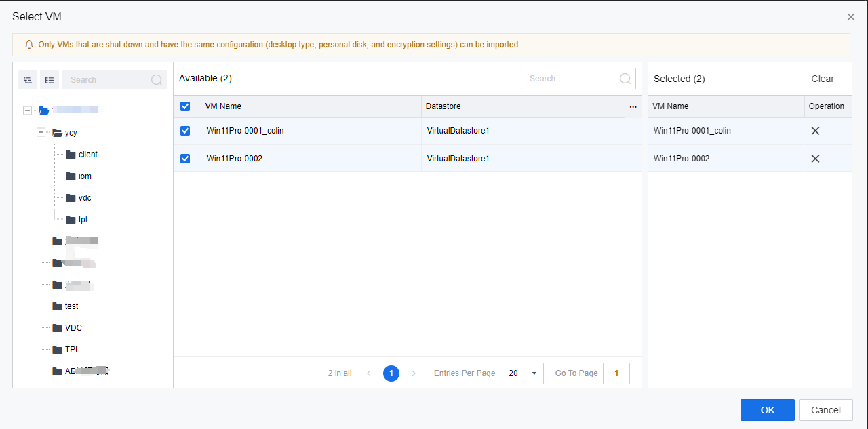Image resolution: width=868 pixels, height=429 pixels.
Task: Remove Win11Pro-0002 from the Selected list
Action: [x=815, y=159]
